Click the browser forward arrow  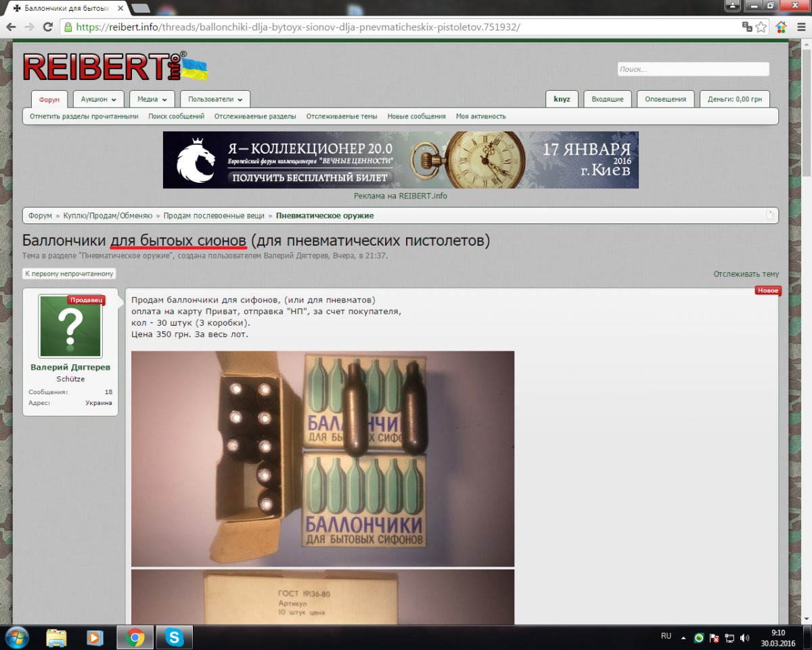[x=29, y=27]
